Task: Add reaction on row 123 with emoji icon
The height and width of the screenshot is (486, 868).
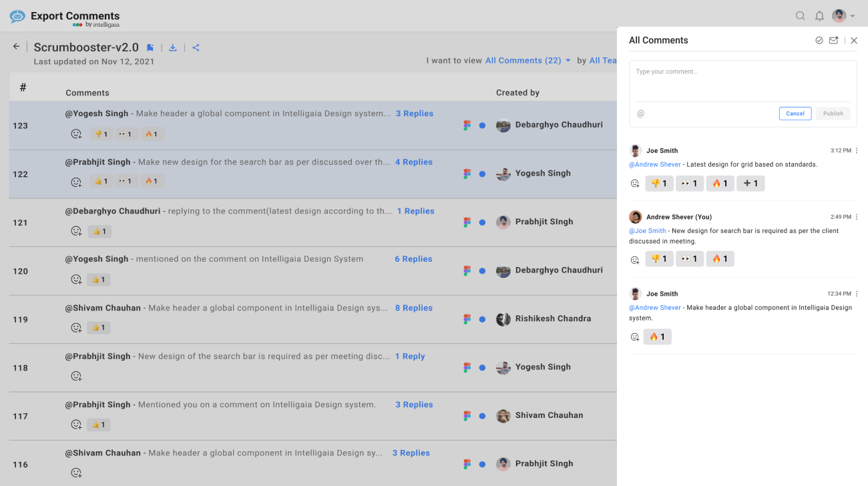Action: pyautogui.click(x=76, y=134)
